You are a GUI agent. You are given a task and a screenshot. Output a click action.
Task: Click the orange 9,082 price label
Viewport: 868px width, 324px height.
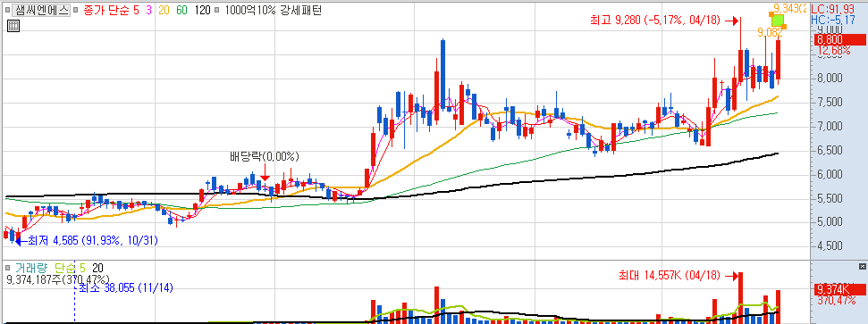pyautogui.click(x=771, y=33)
